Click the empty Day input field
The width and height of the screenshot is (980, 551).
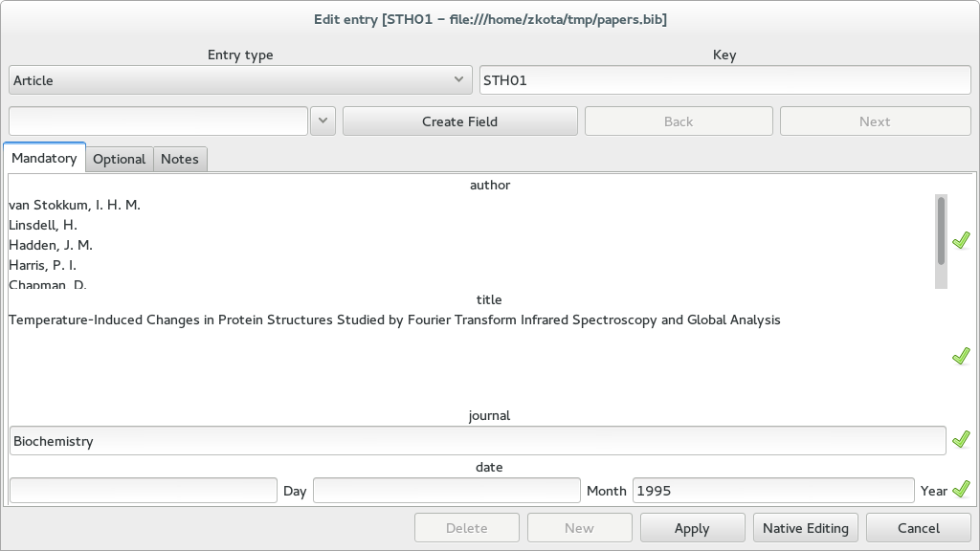tap(144, 491)
